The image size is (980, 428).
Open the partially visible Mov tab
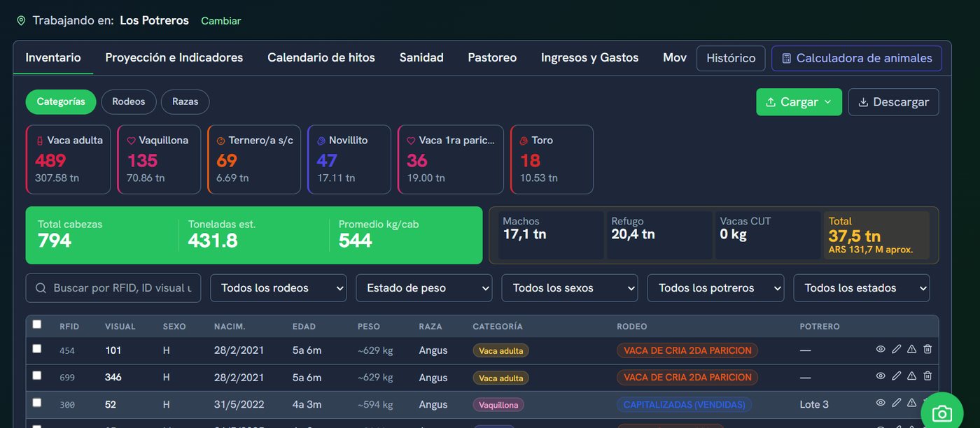pos(675,58)
